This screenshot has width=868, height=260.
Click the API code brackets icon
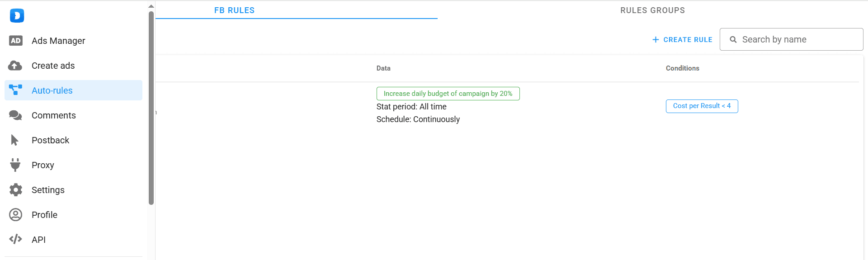(16, 239)
